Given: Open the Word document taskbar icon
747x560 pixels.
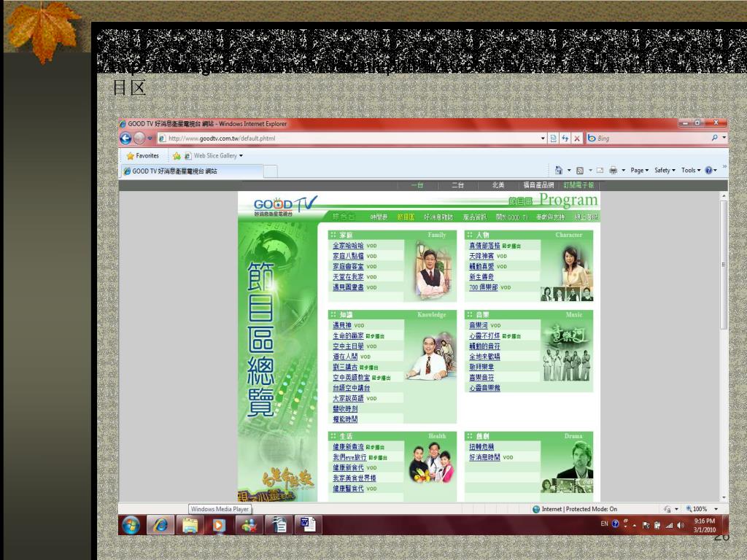Looking at the screenshot, I should [308, 525].
